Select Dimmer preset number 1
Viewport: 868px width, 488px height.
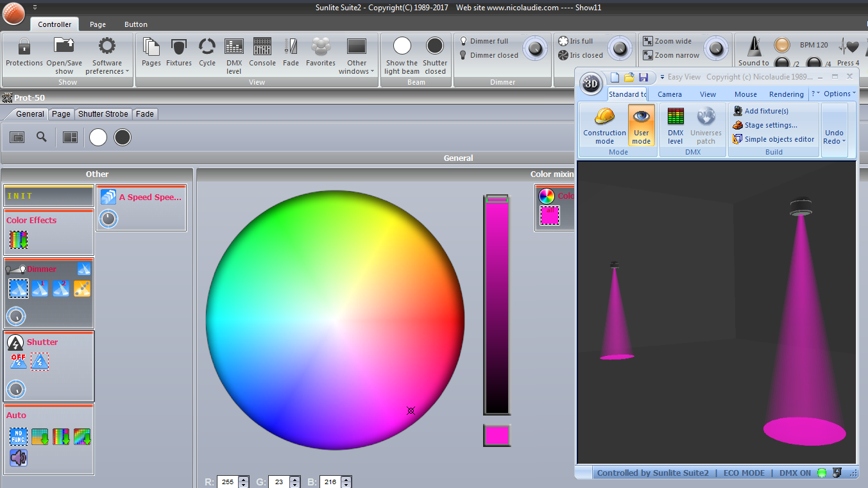[x=40, y=289]
